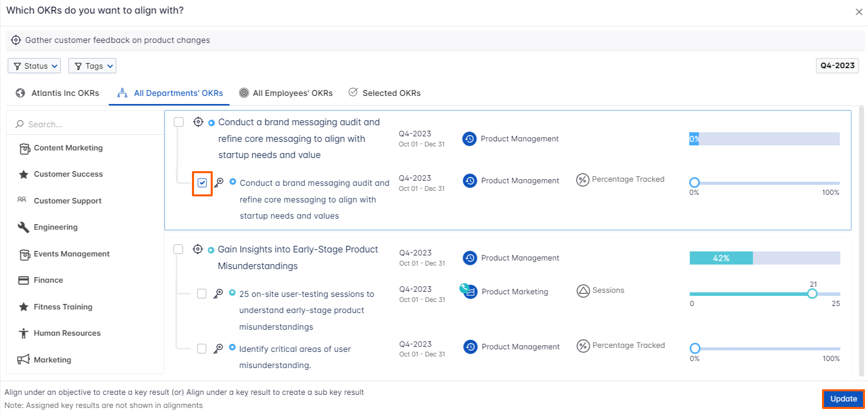Screen dimensions: 868x414
Task: Switch to Atlantis Inc OKRs tab
Action: click(58, 93)
